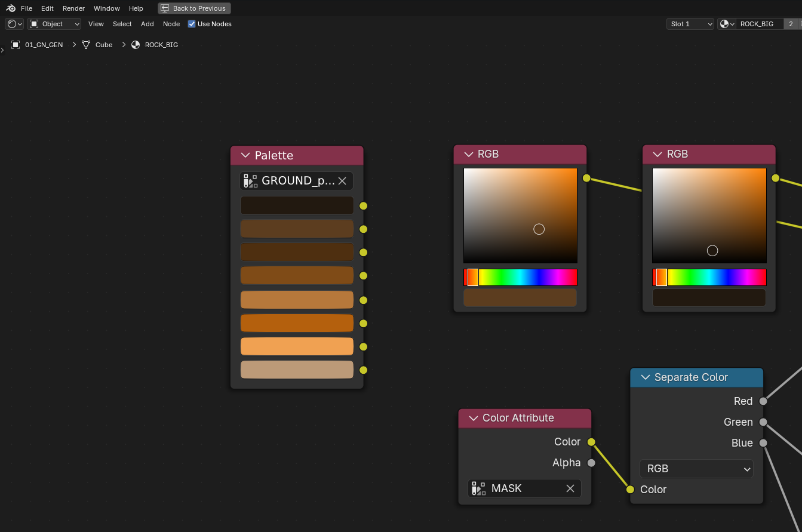Viewport: 802px width, 532px height.
Task: Click 01_GN_GEN in the breadcrumb
Action: pyautogui.click(x=44, y=45)
